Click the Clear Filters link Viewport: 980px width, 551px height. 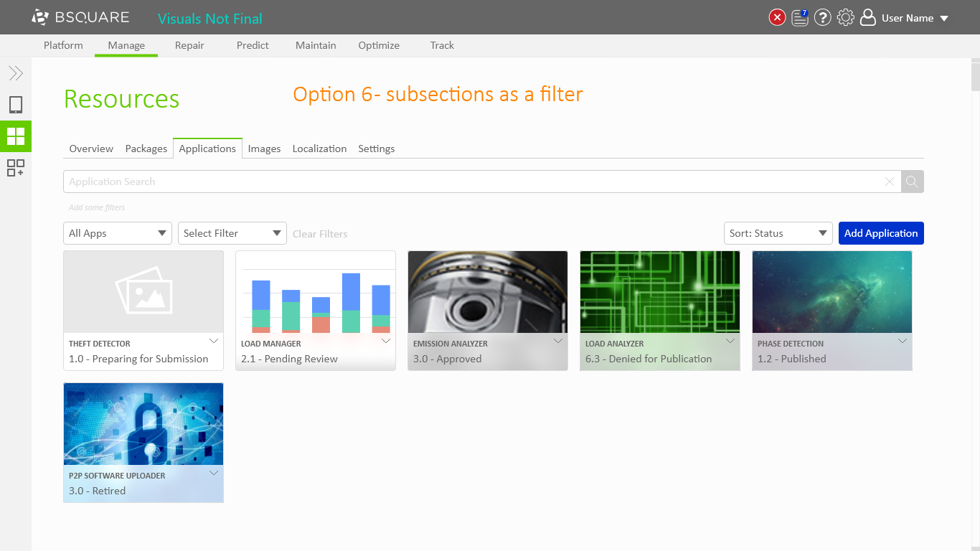pos(320,234)
